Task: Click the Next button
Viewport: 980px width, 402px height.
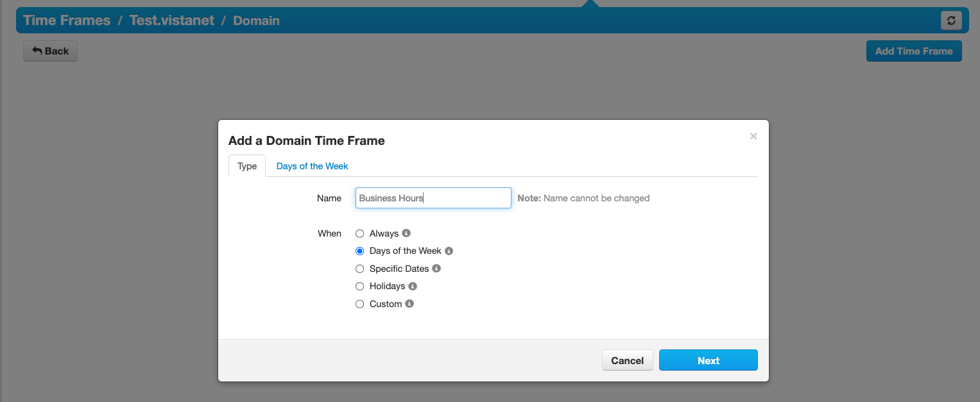Action: point(709,360)
